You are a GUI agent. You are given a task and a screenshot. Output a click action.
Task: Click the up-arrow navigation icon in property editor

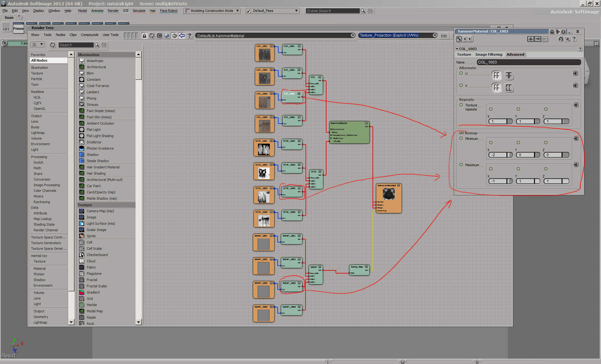531,39
